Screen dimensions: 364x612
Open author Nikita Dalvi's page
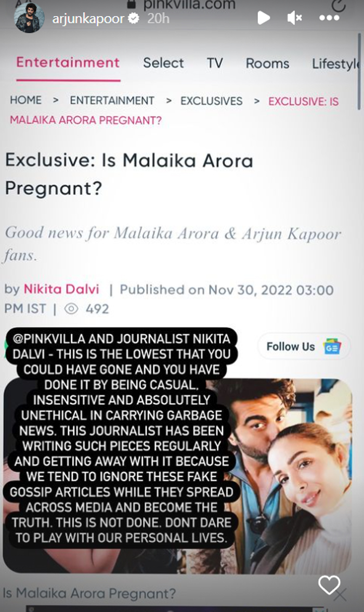(x=61, y=289)
